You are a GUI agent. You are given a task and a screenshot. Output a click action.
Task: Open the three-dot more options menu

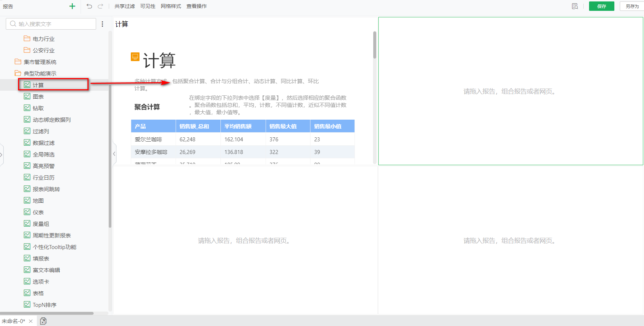click(102, 24)
